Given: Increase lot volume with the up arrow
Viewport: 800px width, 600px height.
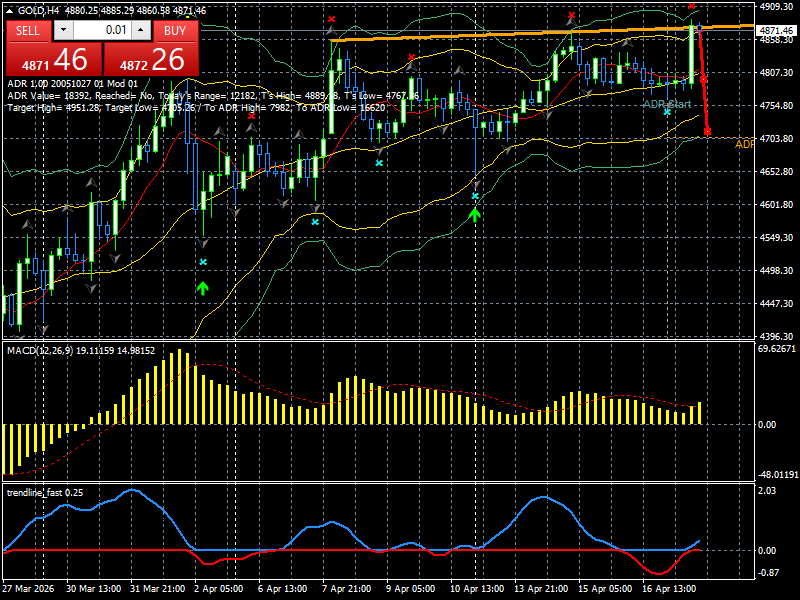Looking at the screenshot, I should pos(141,30).
